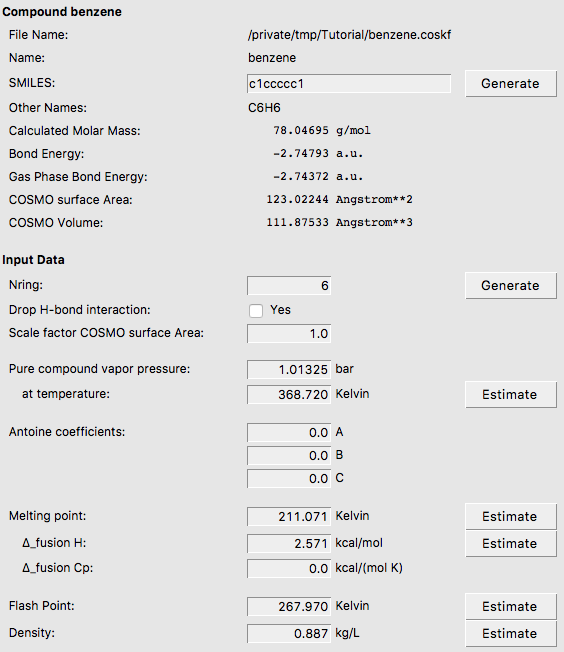Click Antoine coefficient C field
This screenshot has width=564, height=652.
pos(289,478)
